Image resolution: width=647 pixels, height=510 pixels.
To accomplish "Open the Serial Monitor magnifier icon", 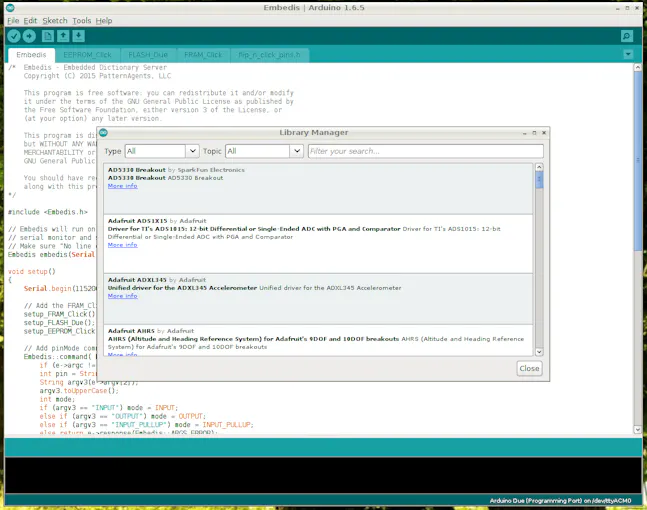I will coord(627,36).
